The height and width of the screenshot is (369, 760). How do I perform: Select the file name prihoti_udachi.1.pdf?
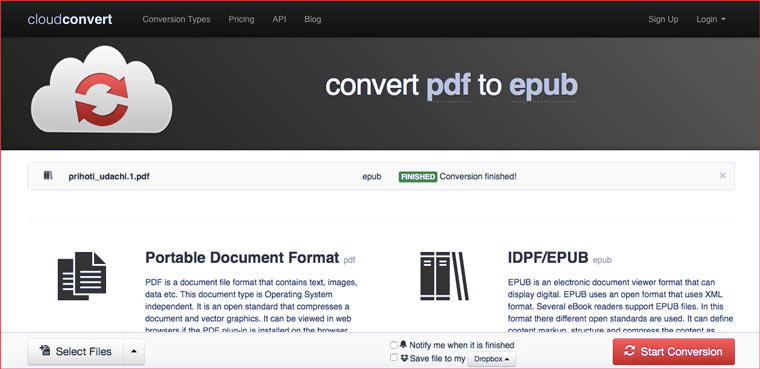click(109, 176)
